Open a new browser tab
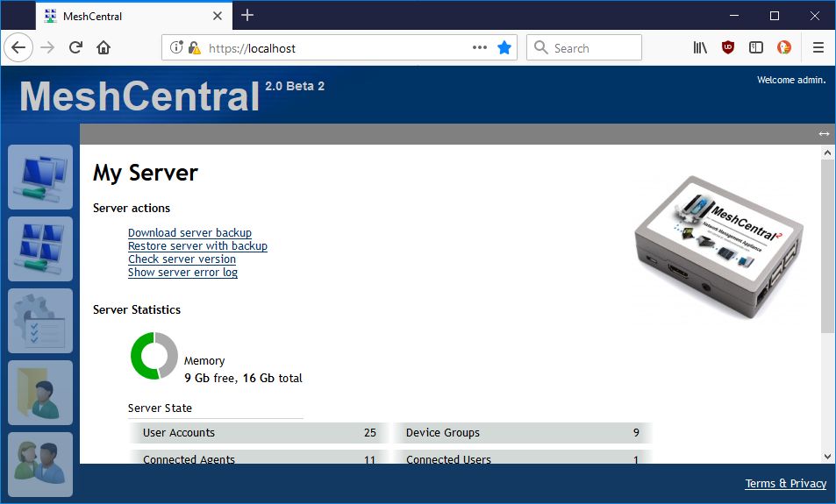 [247, 15]
